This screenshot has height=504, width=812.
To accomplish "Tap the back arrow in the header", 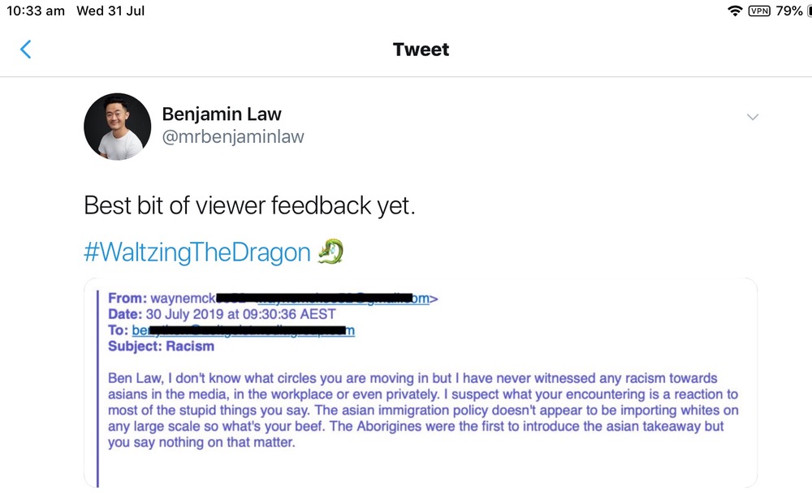I will (x=25, y=50).
